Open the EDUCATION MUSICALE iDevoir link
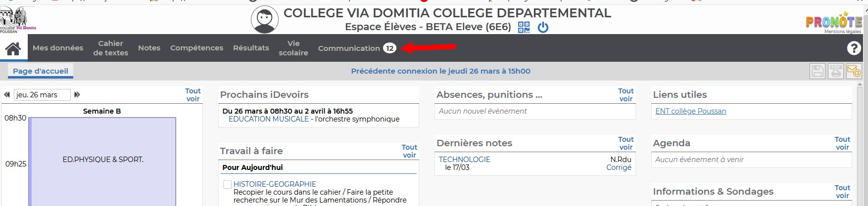Viewport: 868px width, 206px height. (x=269, y=119)
